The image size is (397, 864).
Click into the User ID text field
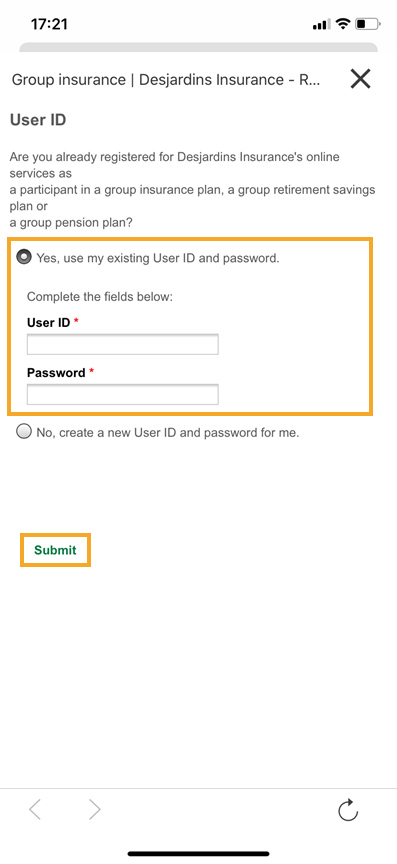click(122, 344)
